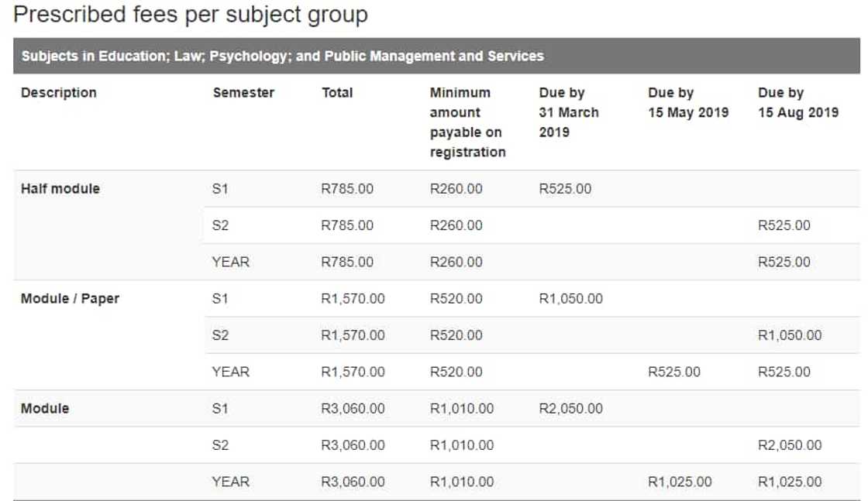The height and width of the screenshot is (501, 868).
Task: Click the R2,050.00 amount due by 31 March
Action: point(570,409)
